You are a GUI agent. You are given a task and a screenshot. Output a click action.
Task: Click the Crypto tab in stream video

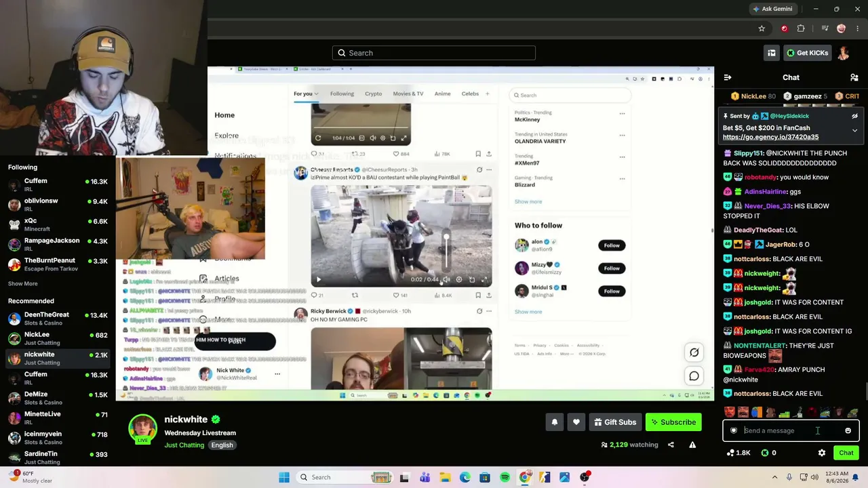click(x=373, y=94)
